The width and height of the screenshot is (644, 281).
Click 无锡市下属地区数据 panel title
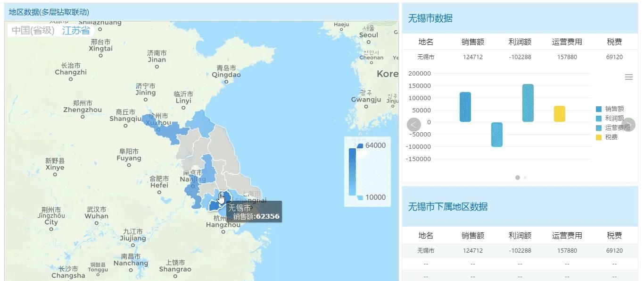coord(448,207)
